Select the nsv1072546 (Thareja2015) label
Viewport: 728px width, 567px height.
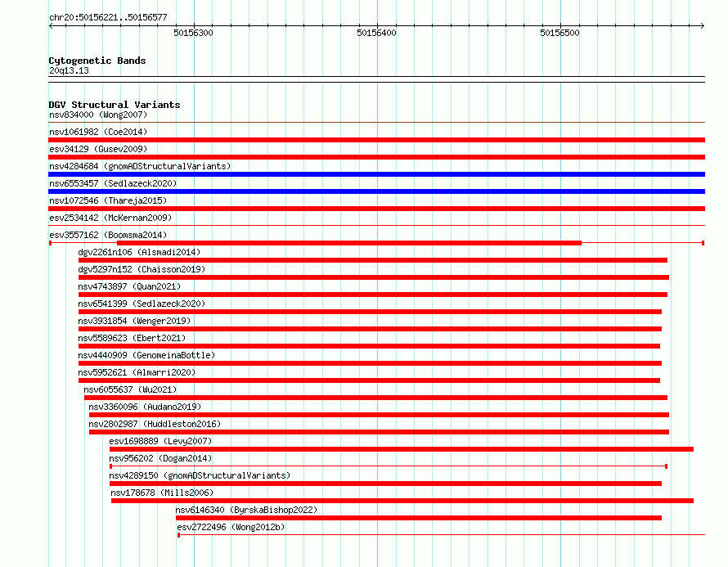click(108, 200)
